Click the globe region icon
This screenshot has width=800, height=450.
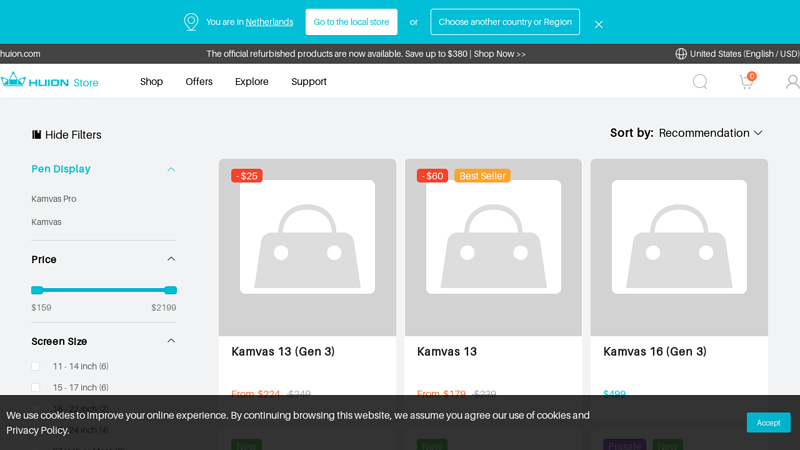pos(681,54)
